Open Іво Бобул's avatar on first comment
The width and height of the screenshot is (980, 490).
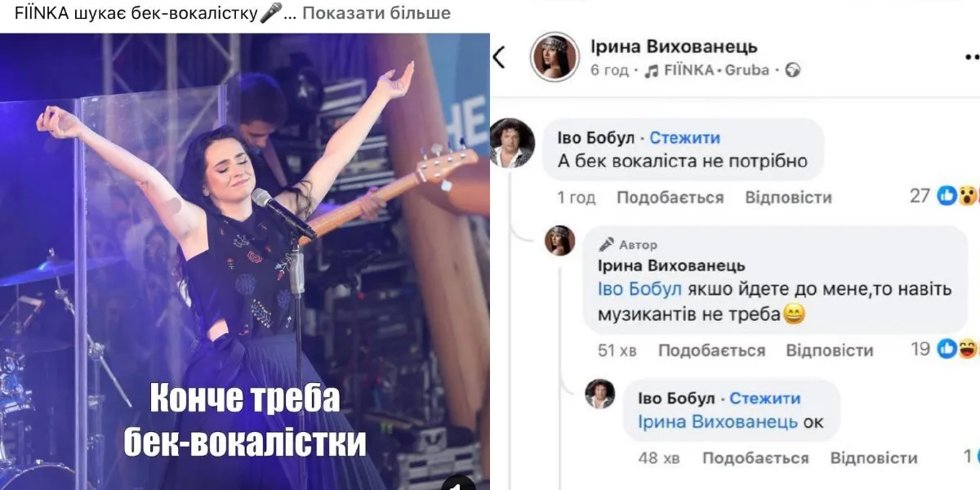click(x=513, y=145)
